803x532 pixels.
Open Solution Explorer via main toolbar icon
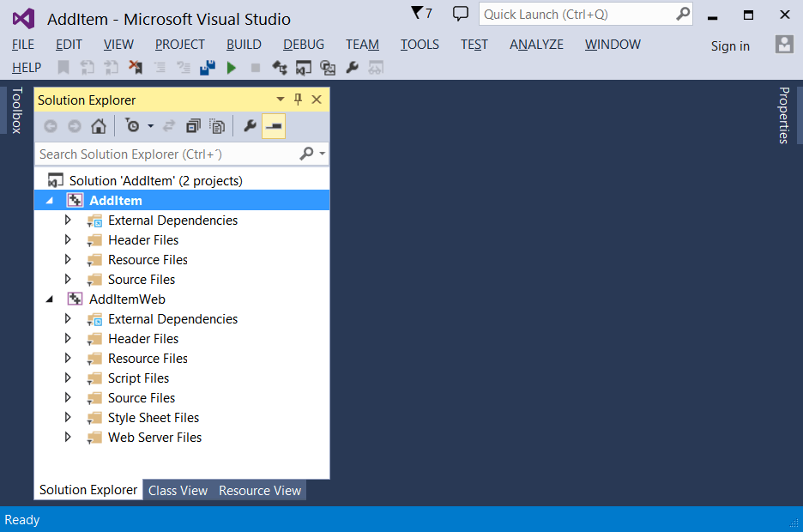(x=304, y=68)
